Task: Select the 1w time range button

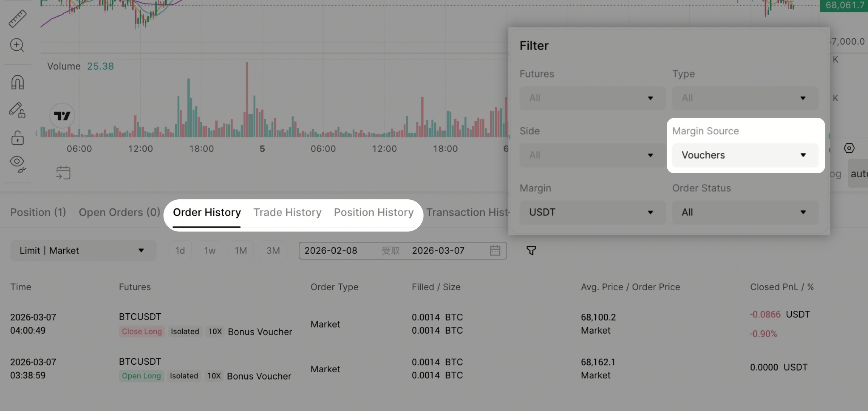Action: click(209, 250)
